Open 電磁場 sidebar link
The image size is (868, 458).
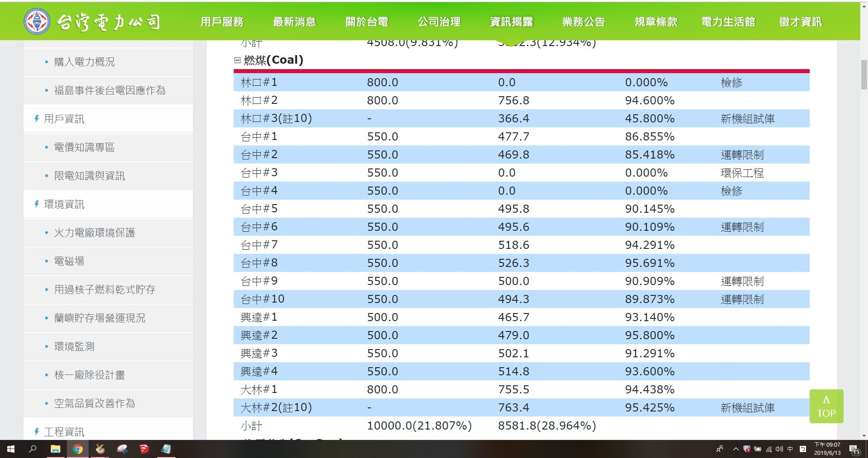(x=69, y=261)
